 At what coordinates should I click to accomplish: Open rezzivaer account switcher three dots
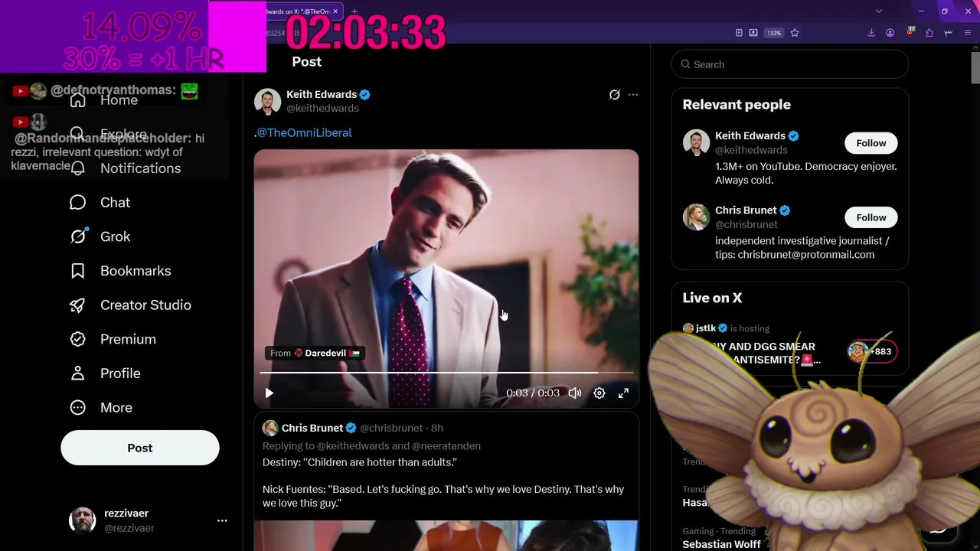pos(222,521)
